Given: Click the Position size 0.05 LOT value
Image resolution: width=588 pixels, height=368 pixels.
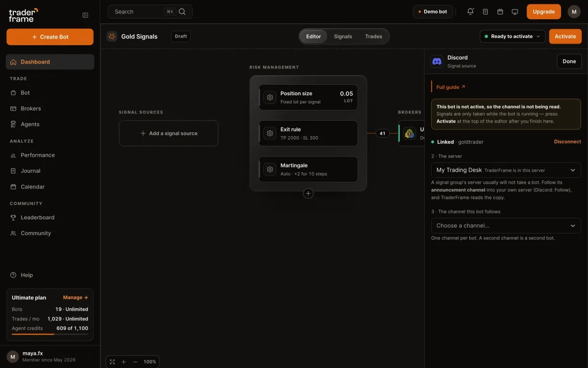Looking at the screenshot, I should point(346,97).
